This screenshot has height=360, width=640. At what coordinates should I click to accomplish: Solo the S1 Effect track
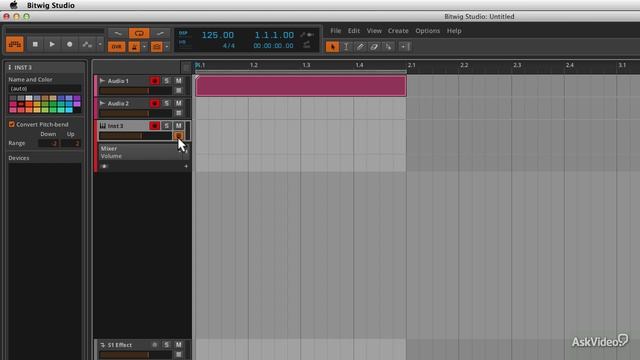(166, 345)
